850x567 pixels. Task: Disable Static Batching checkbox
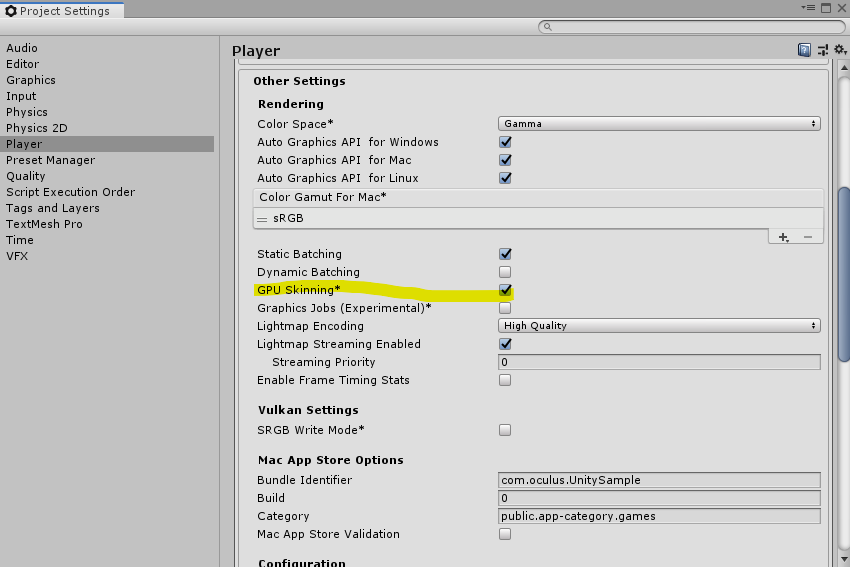click(505, 254)
